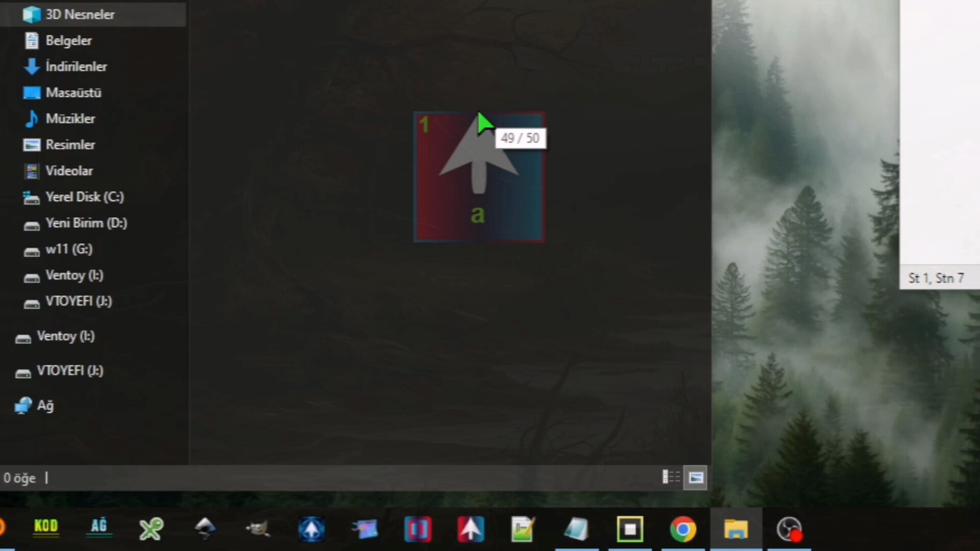The image size is (980, 551).
Task: Open Google Chrome from the taskbar
Action: point(683,529)
